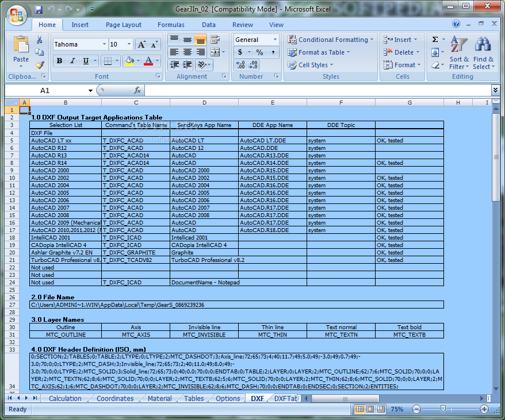Screen dimensions: 505x420
Task: Copy selection using the Copy icon
Action: click(x=39, y=52)
